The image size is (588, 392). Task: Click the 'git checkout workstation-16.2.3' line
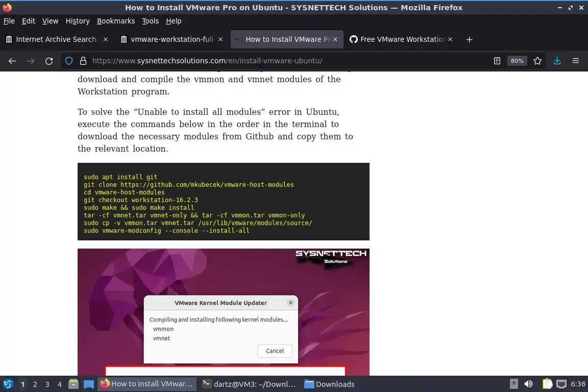point(141,200)
